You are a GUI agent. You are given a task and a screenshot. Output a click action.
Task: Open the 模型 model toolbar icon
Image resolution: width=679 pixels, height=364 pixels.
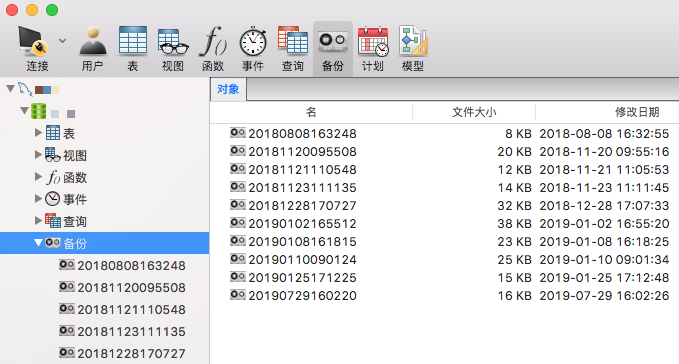point(413,40)
